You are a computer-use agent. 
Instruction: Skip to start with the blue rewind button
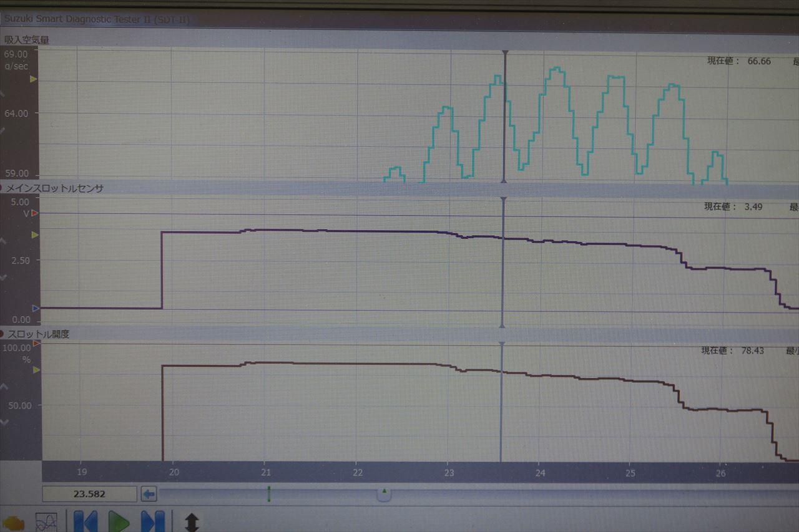(86, 521)
